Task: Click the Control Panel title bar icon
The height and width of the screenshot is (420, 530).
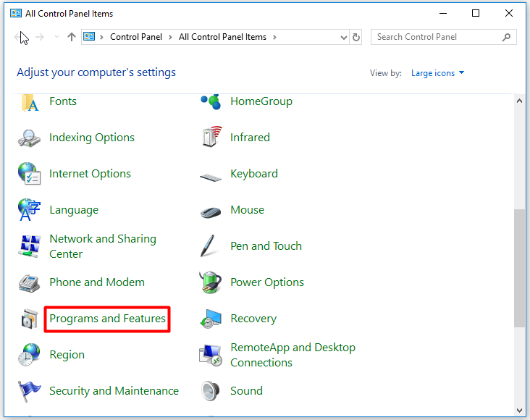Action: point(16,13)
